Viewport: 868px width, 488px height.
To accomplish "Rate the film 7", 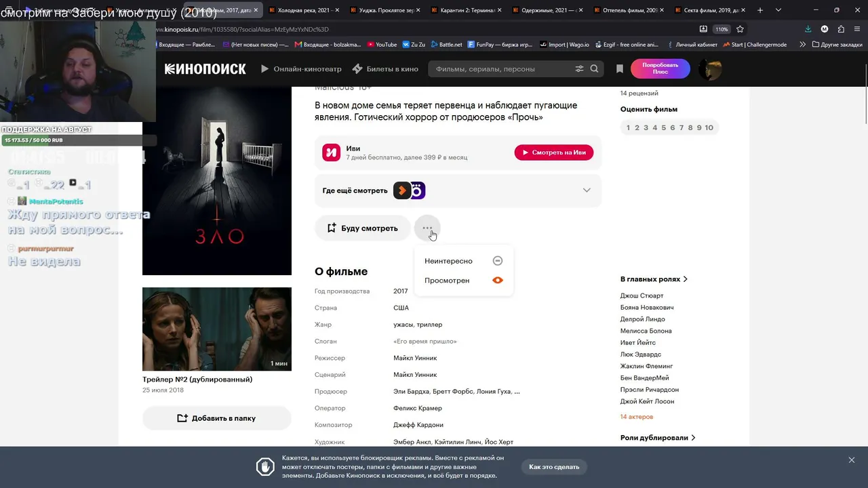I will (682, 127).
